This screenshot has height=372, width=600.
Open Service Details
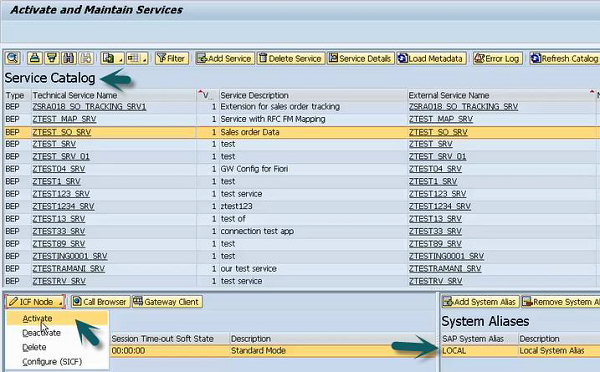(360, 58)
